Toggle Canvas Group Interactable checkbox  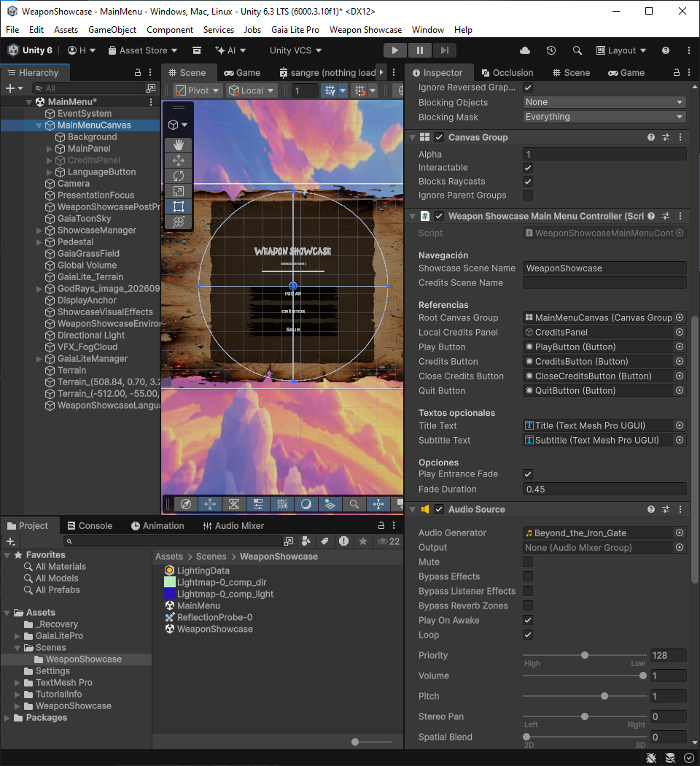pyautogui.click(x=528, y=168)
